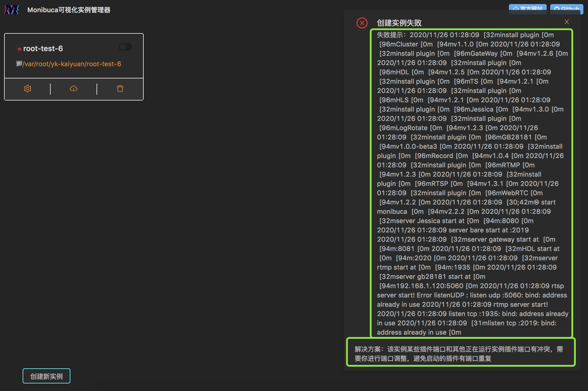Click the cloud download upgrade icon

pos(74,89)
